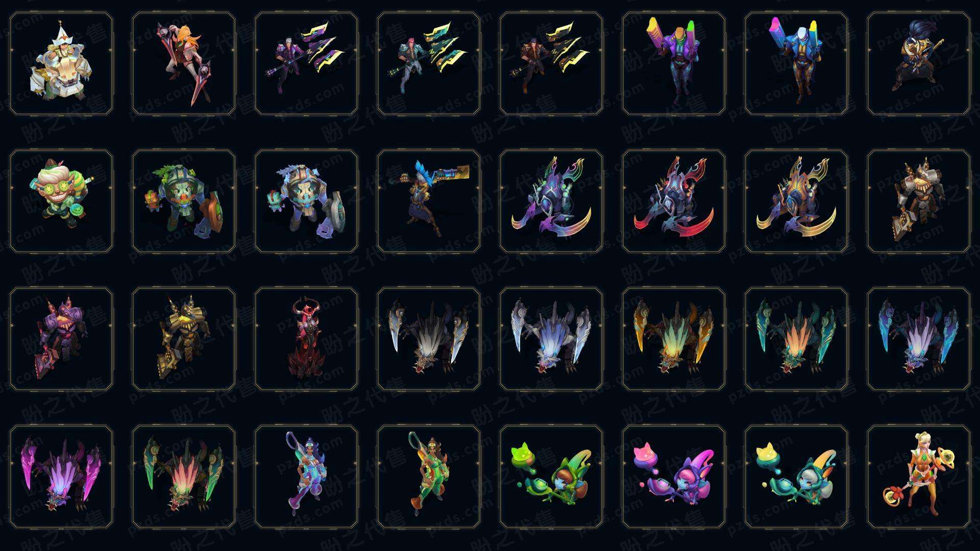Image resolution: width=980 pixels, height=551 pixels.
Task: Choose the rainbow twin-cannon purple suit skin
Action: (x=674, y=63)
